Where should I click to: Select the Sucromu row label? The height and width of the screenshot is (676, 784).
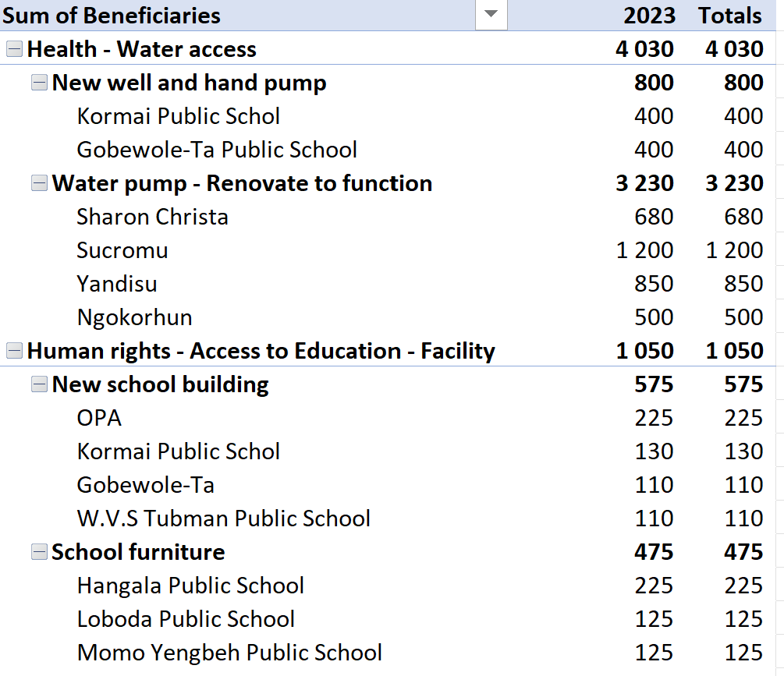[x=122, y=250]
